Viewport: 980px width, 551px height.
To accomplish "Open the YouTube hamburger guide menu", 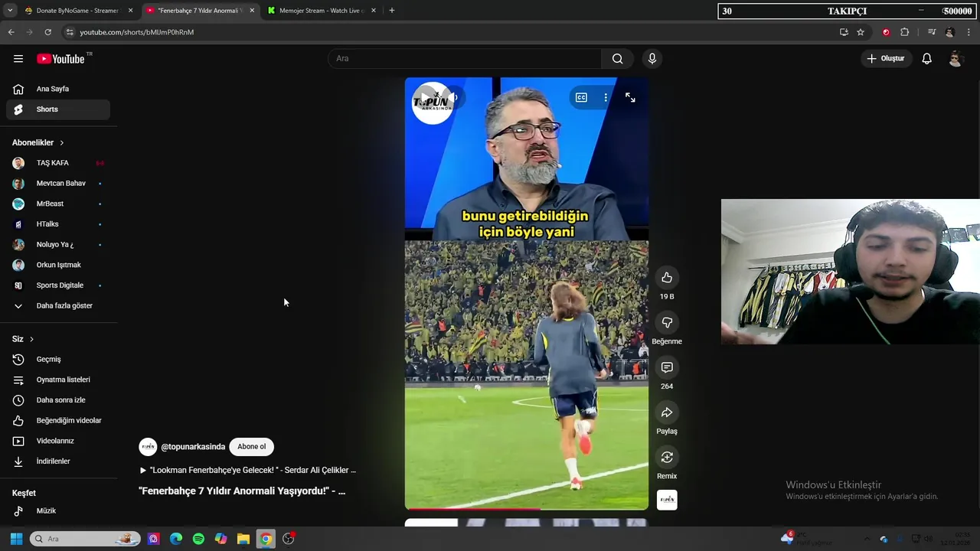I will [x=18, y=59].
